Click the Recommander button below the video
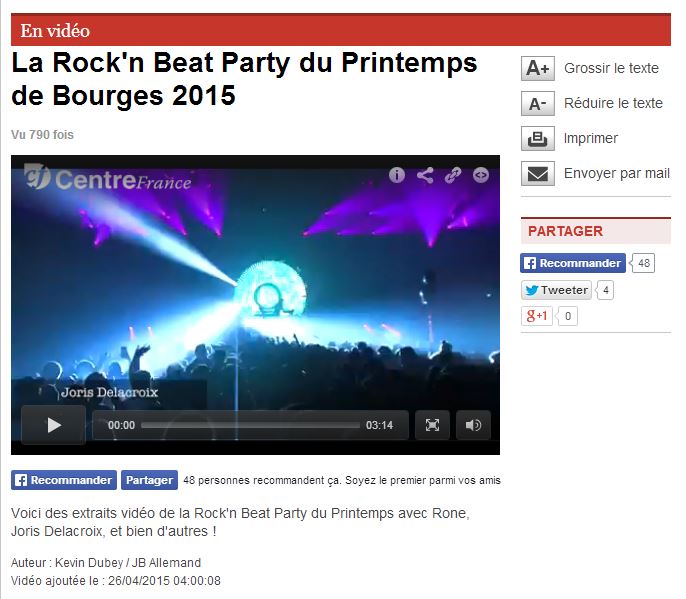The height and width of the screenshot is (599, 686). click(64, 480)
